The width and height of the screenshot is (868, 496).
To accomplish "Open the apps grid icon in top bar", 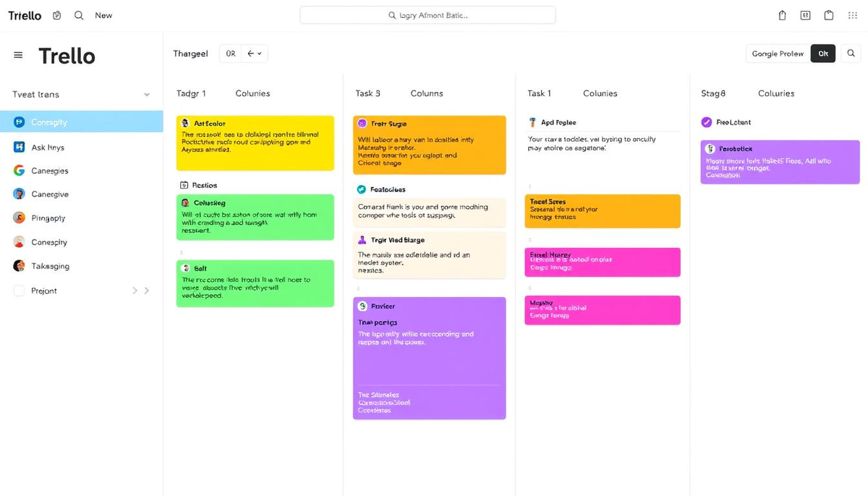I will click(852, 15).
